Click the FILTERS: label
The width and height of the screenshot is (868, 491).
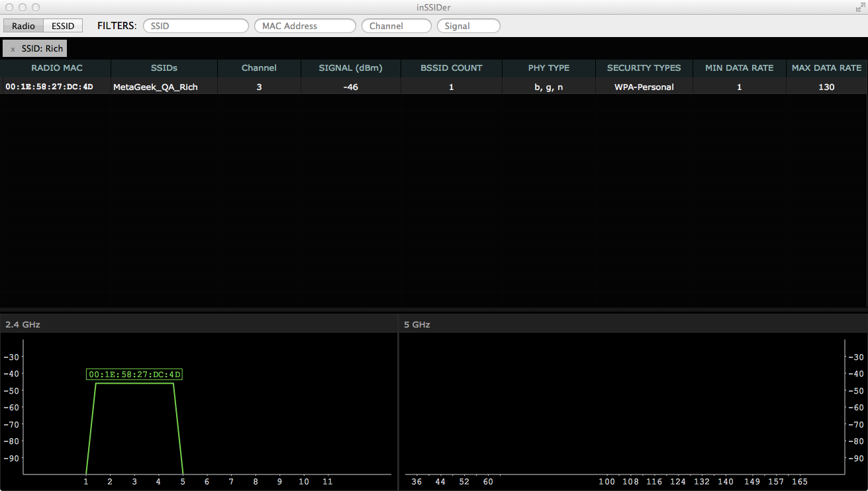click(x=117, y=26)
